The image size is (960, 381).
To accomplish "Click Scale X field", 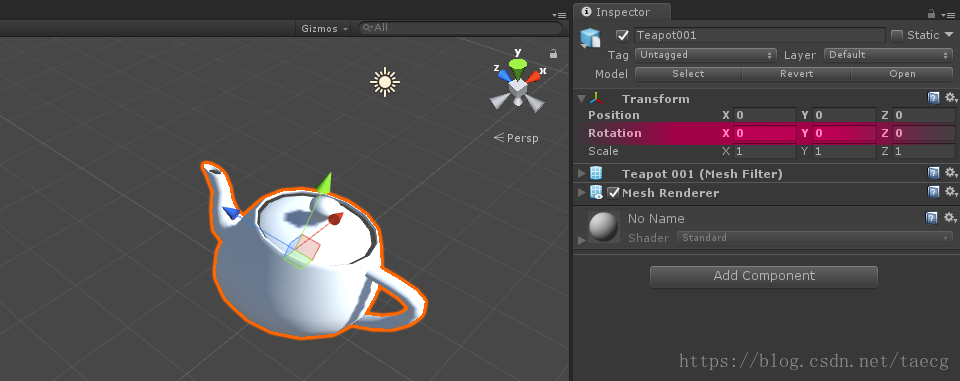I will coord(765,151).
